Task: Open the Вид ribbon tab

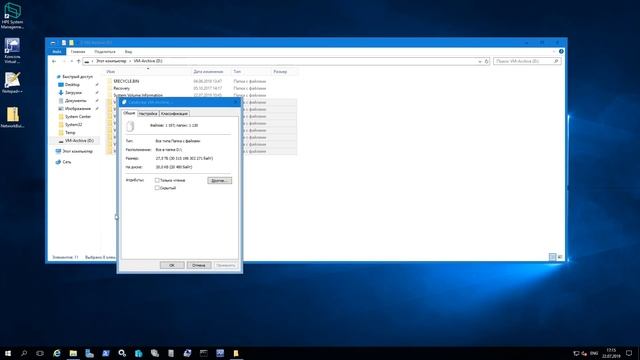Action: pyautogui.click(x=128, y=51)
